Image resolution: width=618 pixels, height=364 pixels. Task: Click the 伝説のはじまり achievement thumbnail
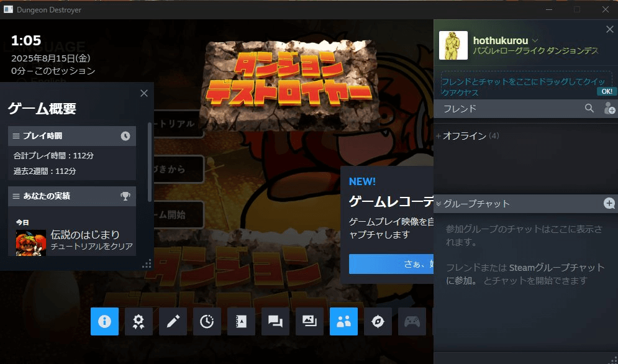31,242
